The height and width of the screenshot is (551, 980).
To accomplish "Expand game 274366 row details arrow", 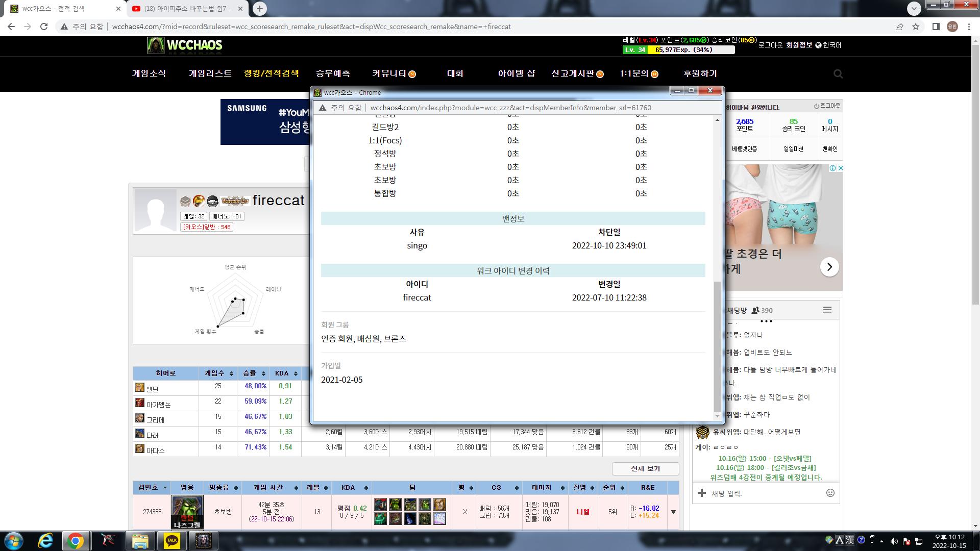I will click(x=673, y=512).
